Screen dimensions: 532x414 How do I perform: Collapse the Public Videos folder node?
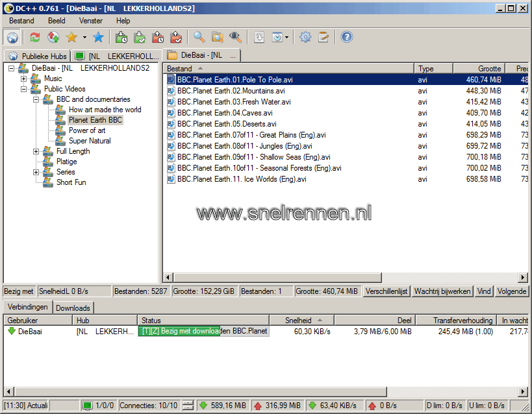pyautogui.click(x=24, y=89)
